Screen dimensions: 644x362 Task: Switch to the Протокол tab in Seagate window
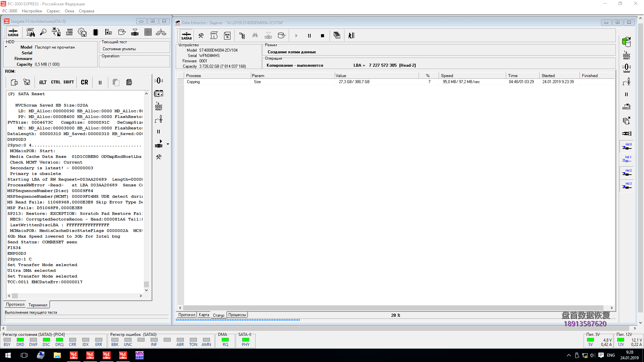(15, 304)
